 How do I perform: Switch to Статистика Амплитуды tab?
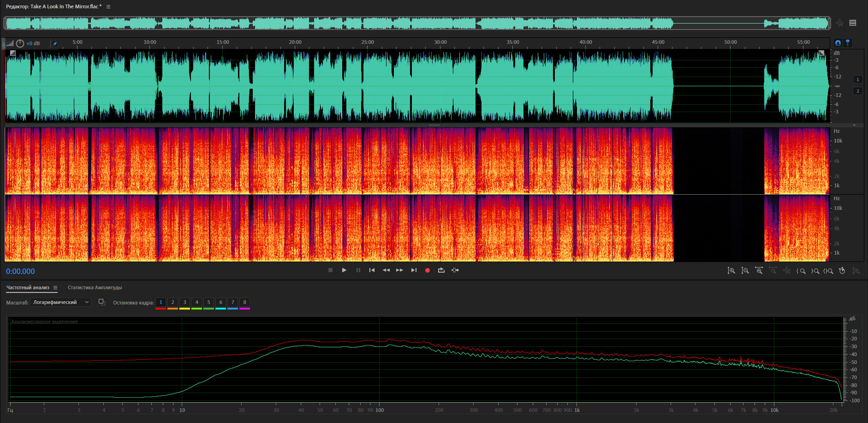click(95, 288)
